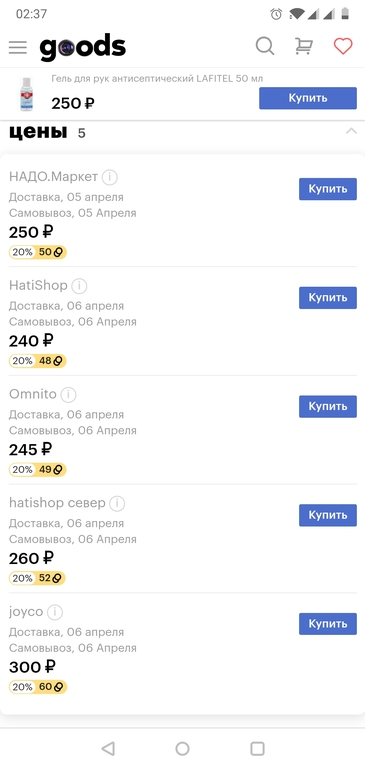Show info for joyco seller
This screenshot has width=365, height=770.
click(55, 612)
